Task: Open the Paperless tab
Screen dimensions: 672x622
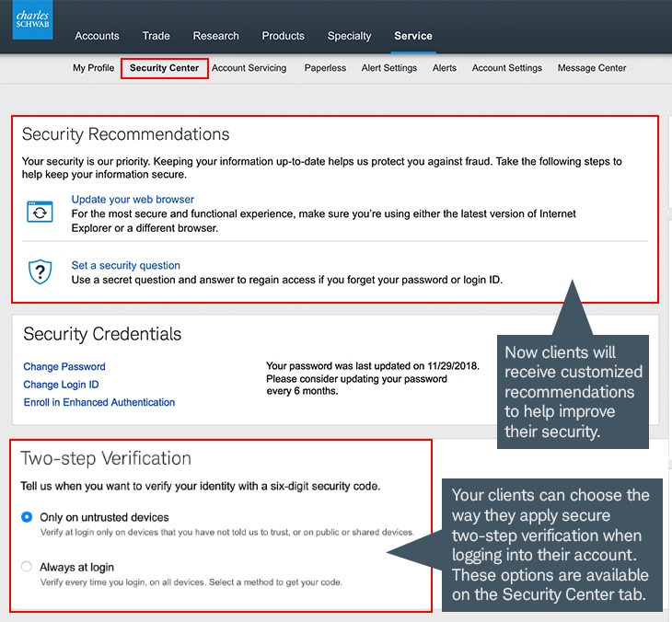Action: tap(325, 68)
